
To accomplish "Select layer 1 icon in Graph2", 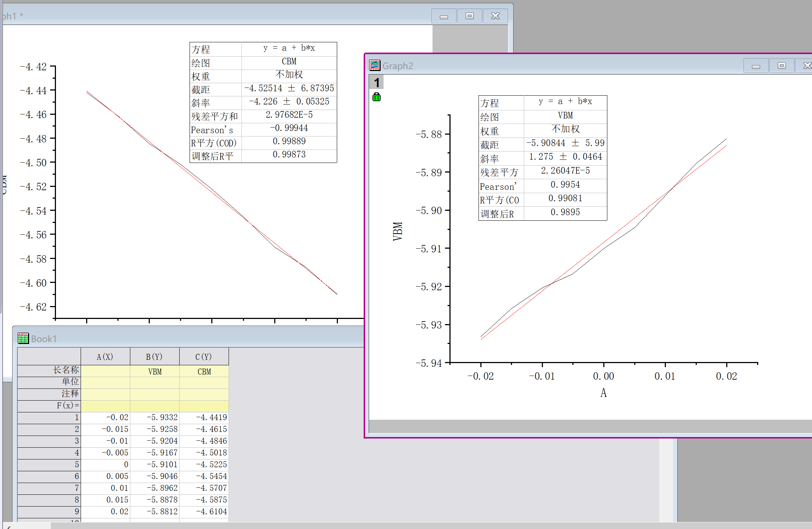I will click(376, 82).
